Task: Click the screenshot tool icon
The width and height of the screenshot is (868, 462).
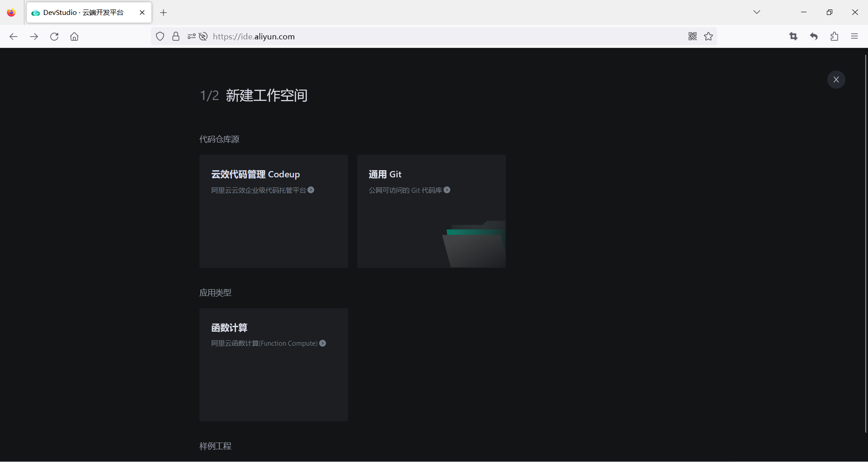Action: 793,36
